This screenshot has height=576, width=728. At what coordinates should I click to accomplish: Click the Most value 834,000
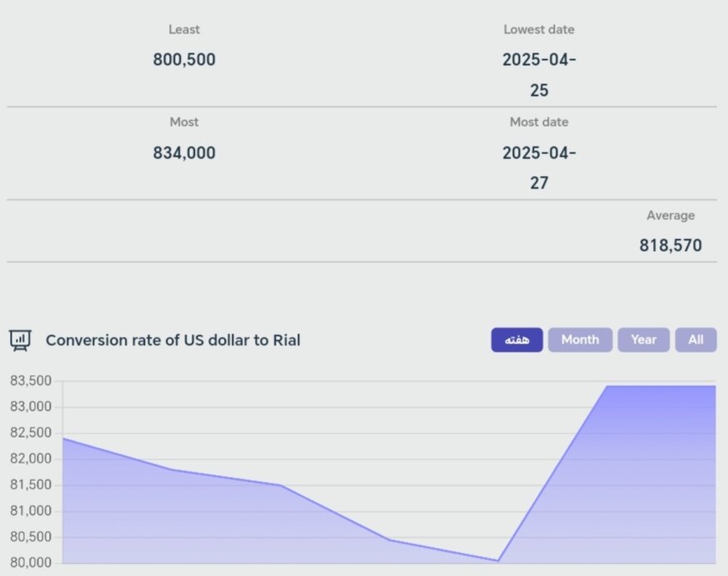(184, 153)
